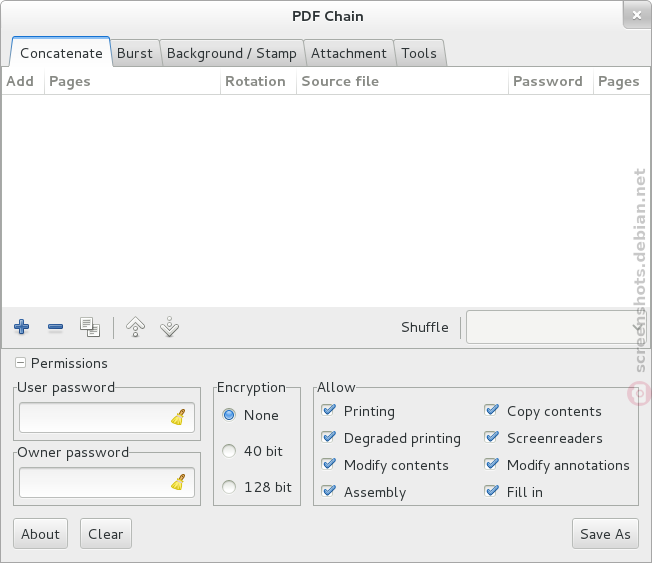Open the Burst tab

coord(135,53)
